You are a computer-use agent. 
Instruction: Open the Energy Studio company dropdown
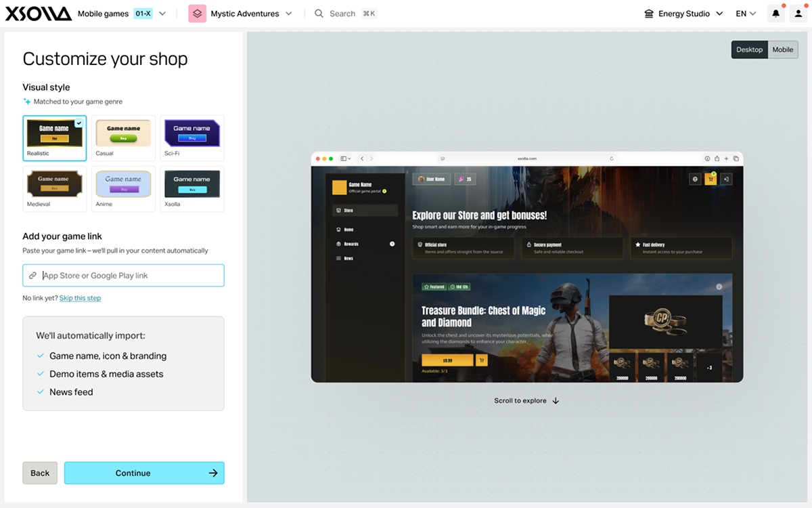point(683,14)
